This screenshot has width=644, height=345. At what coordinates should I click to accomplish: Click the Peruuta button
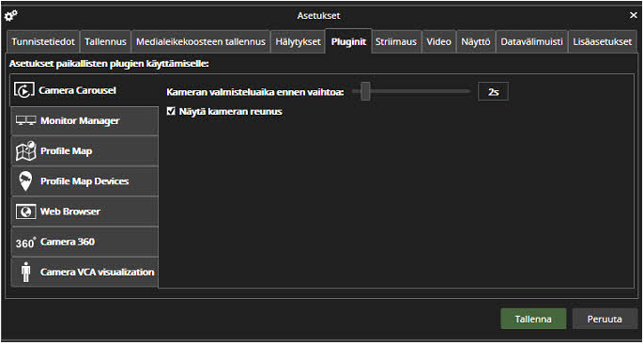point(605,319)
